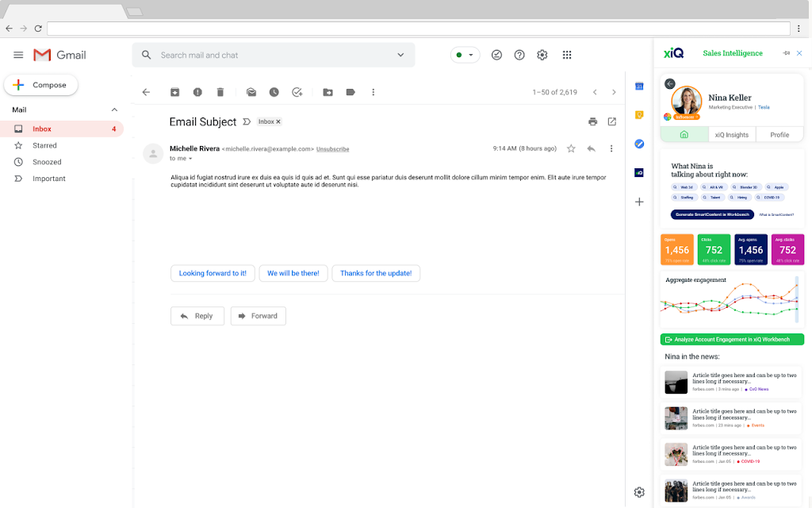Viewport: 812px width, 508px height.
Task: Open Gmail settings gear in header
Action: [542, 55]
